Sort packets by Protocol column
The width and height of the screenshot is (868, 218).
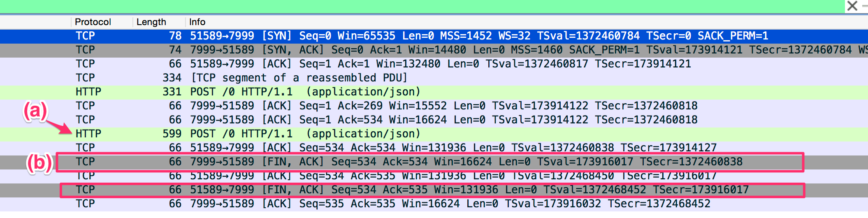(x=93, y=22)
